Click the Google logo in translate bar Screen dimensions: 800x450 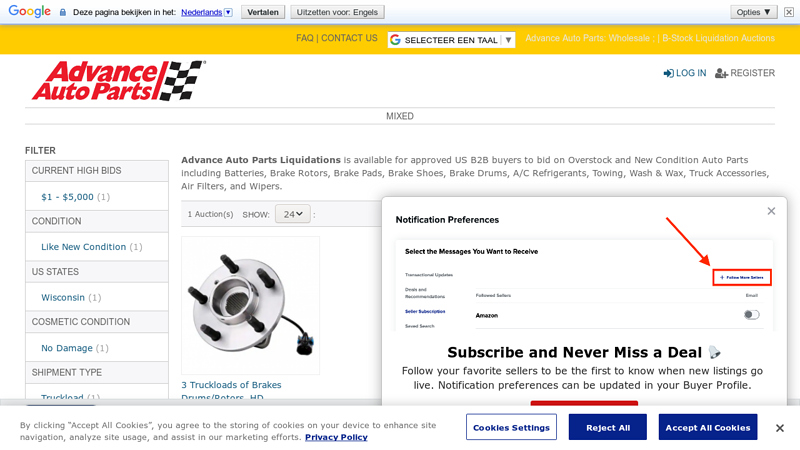[x=30, y=11]
